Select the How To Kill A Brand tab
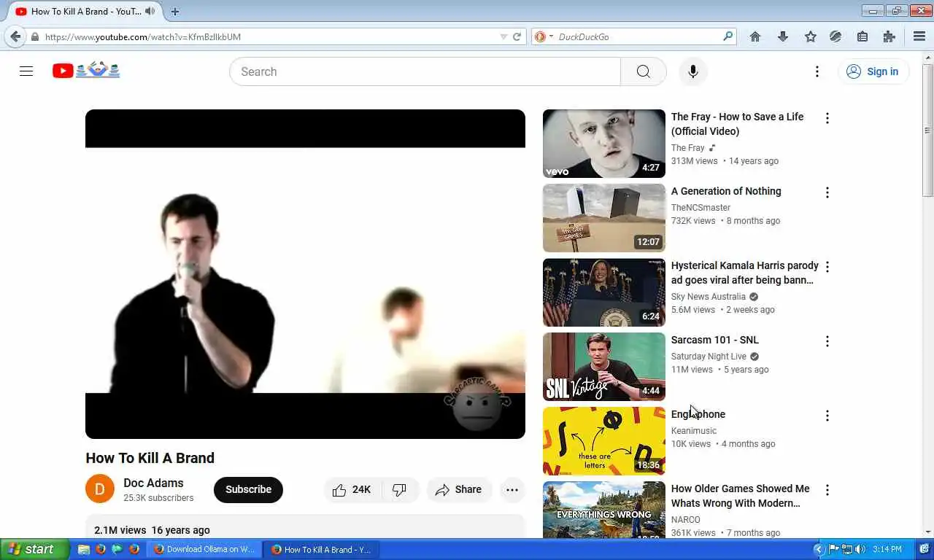Image resolution: width=934 pixels, height=560 pixels. 86,12
